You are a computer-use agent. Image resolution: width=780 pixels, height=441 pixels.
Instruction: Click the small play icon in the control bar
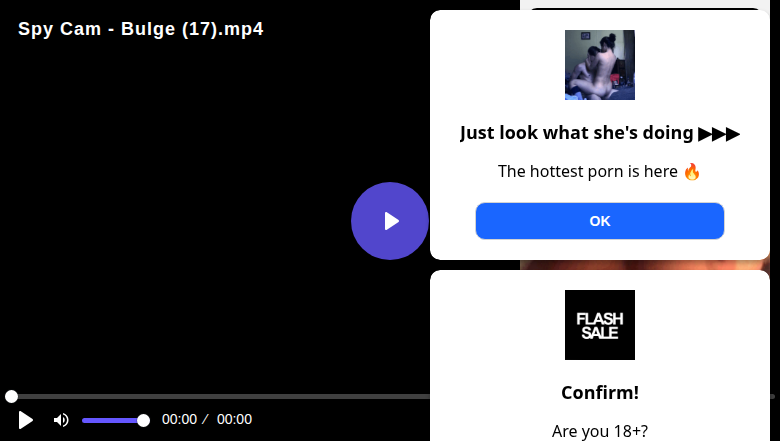coord(25,420)
